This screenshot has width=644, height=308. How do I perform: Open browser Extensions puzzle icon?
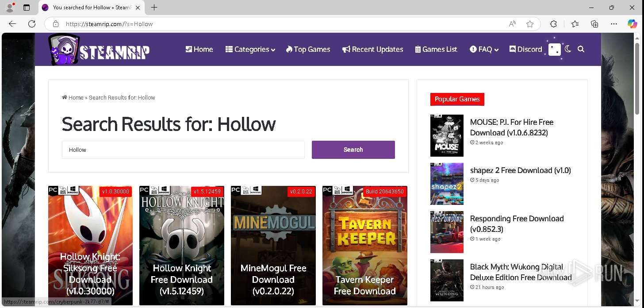click(553, 24)
